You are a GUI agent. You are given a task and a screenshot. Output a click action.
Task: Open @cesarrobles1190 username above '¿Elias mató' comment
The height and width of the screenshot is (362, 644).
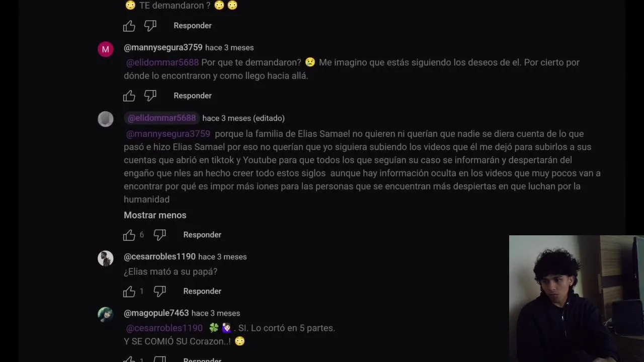pyautogui.click(x=159, y=256)
